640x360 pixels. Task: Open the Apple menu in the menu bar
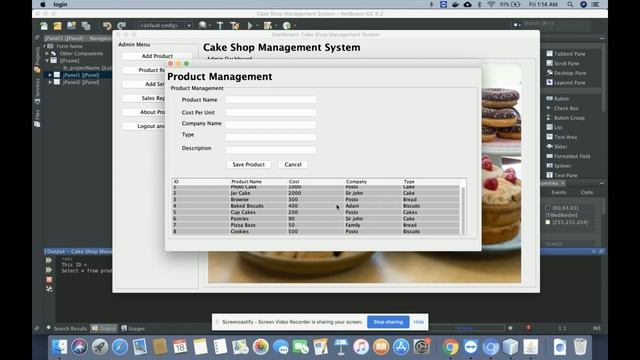click(43, 4)
